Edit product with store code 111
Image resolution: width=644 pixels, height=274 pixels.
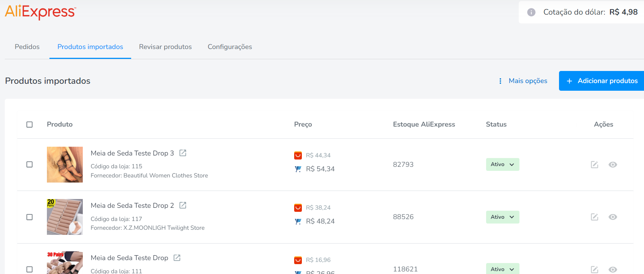[595, 270]
